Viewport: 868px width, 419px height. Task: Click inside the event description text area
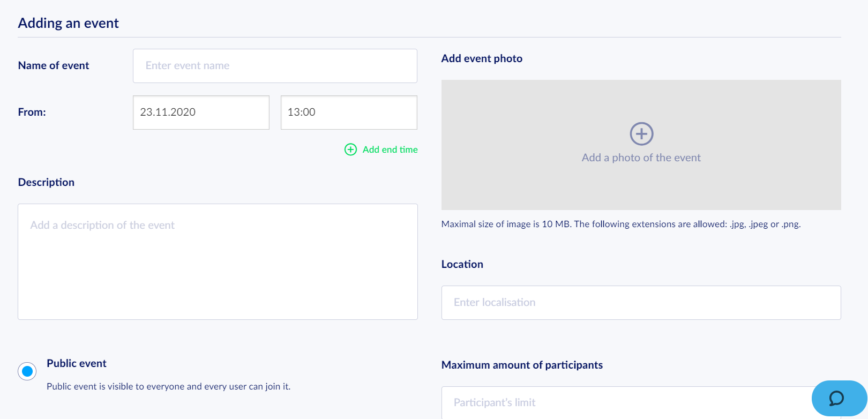pos(218,261)
